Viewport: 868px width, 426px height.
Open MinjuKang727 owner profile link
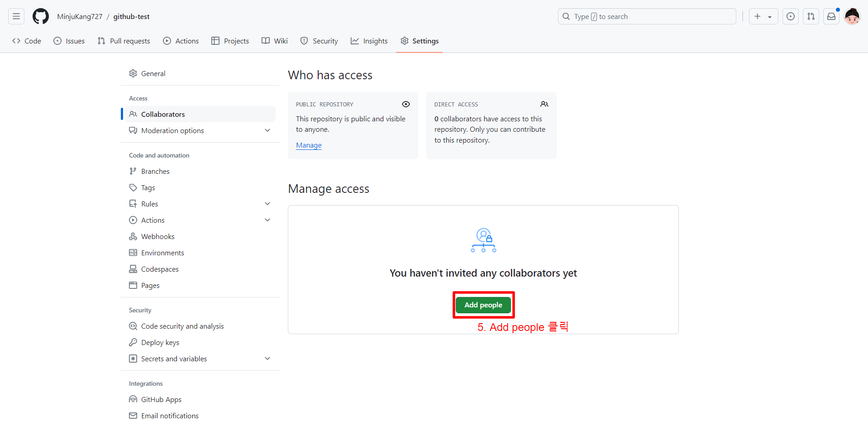(x=80, y=17)
